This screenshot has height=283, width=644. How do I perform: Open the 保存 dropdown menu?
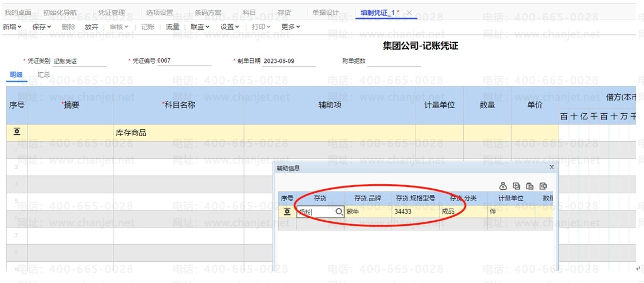(x=42, y=27)
